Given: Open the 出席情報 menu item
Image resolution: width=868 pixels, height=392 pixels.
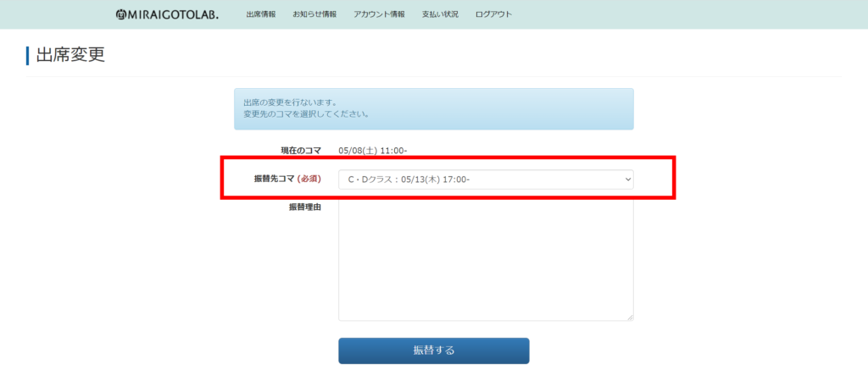Looking at the screenshot, I should click(261, 14).
